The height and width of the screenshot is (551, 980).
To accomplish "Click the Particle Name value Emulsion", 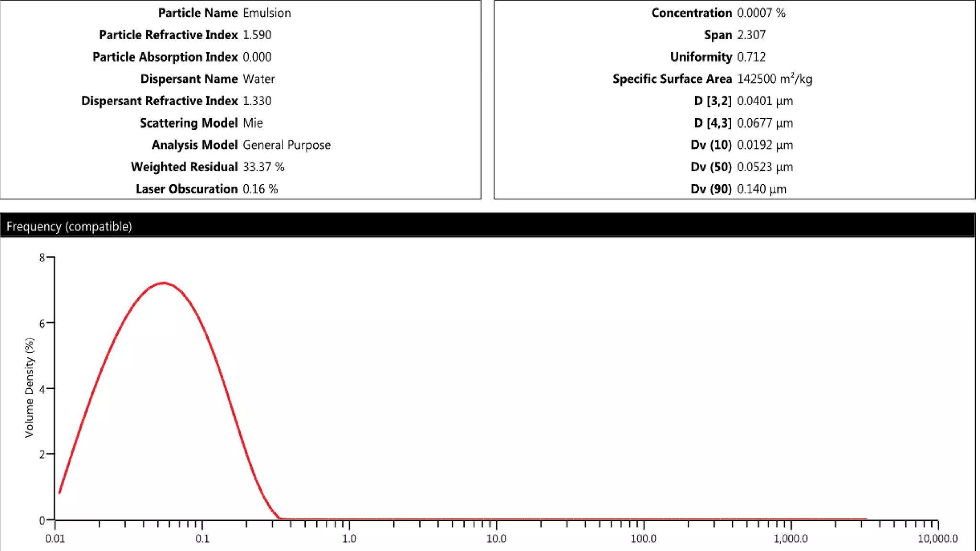I will pyautogui.click(x=267, y=13).
